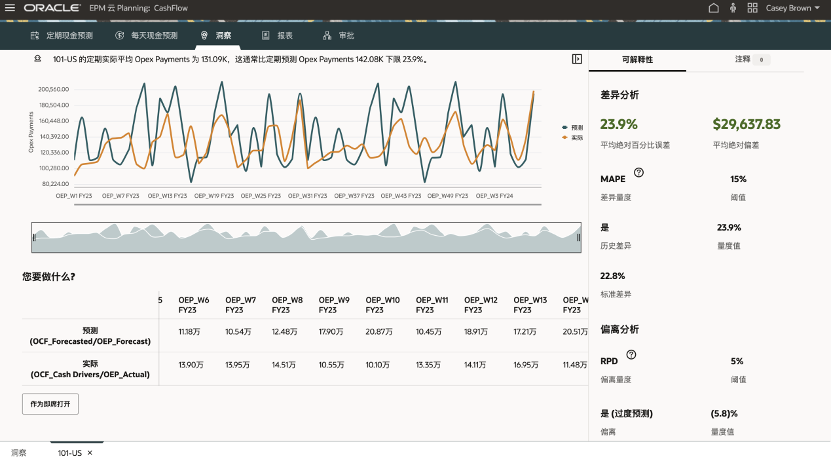Open the hamburger navigator menu
832x466 pixels.
pos(10,8)
